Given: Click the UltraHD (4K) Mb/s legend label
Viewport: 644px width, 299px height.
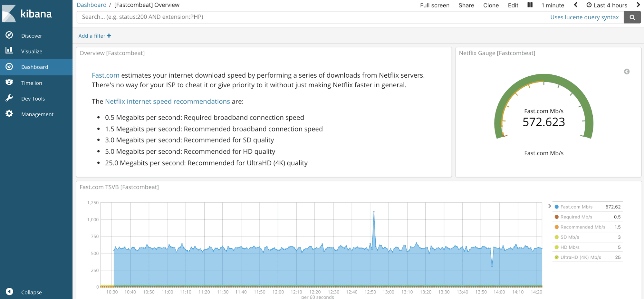Looking at the screenshot, I should pyautogui.click(x=581, y=257).
